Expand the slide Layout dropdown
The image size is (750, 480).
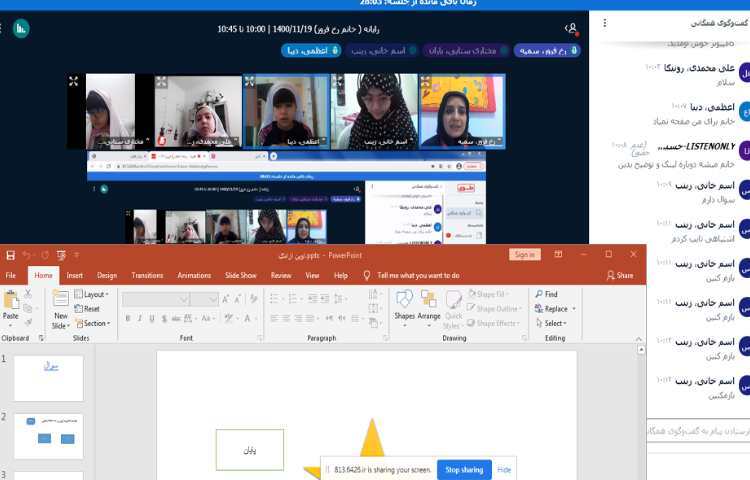pyautogui.click(x=94, y=295)
